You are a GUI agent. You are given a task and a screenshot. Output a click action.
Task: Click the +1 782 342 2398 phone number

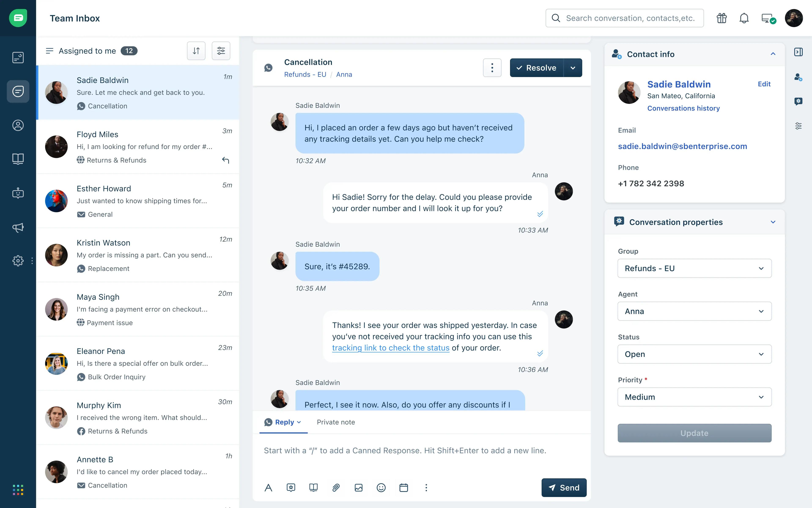[x=651, y=184]
